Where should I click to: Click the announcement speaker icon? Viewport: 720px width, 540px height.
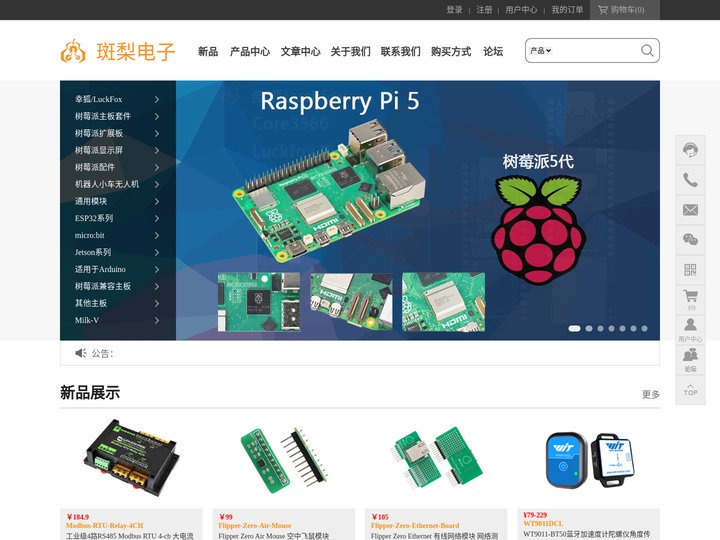[x=80, y=353]
